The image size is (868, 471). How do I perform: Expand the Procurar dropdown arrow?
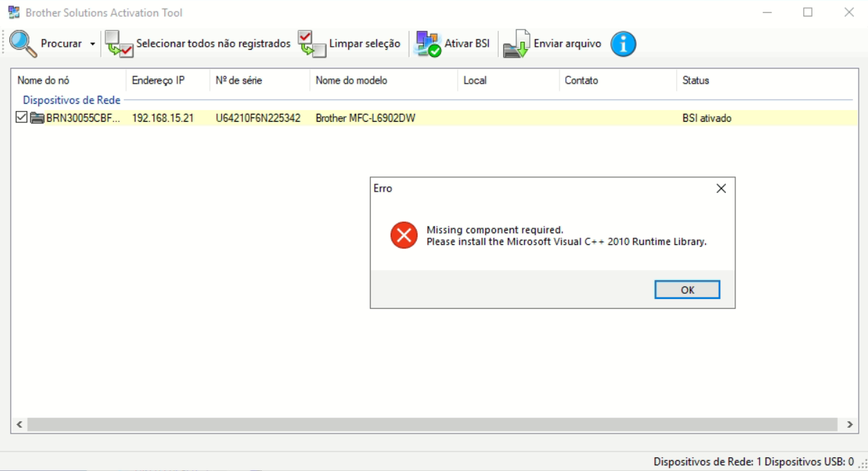coord(92,45)
